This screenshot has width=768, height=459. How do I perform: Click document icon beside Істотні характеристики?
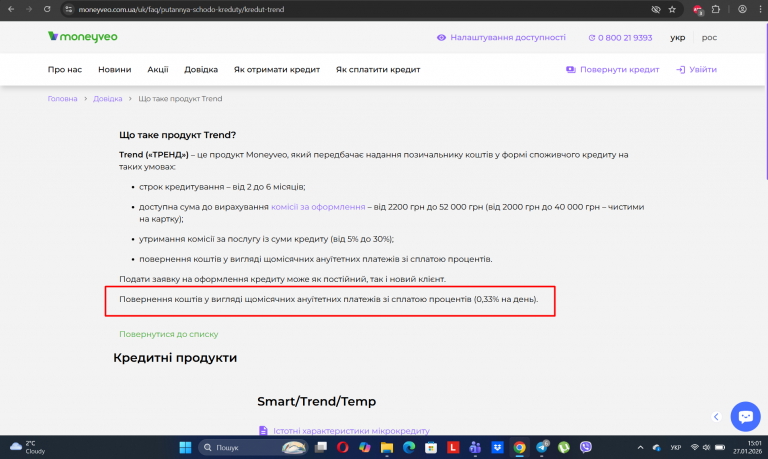[x=263, y=431]
